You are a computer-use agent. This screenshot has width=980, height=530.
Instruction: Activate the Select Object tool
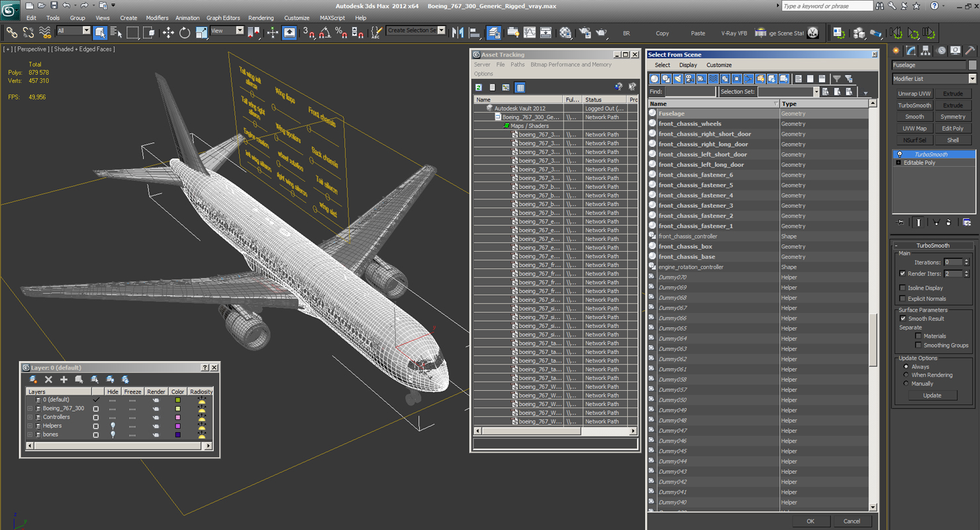tap(100, 32)
